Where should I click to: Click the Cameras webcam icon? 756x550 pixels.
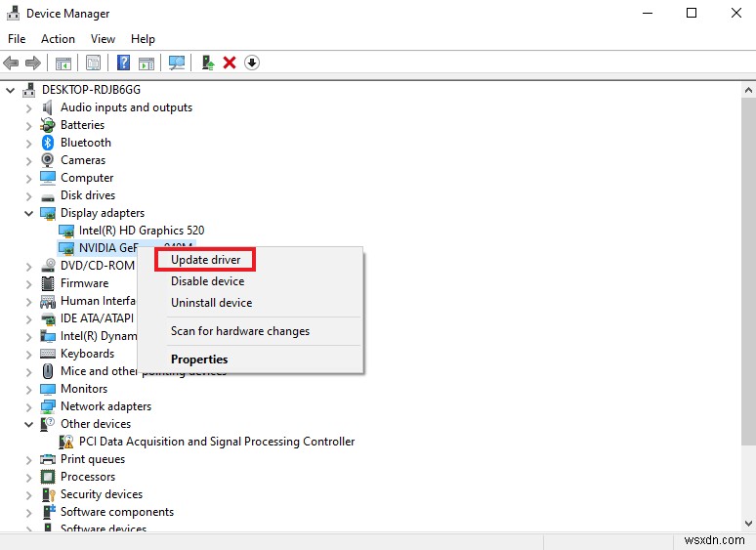coord(48,160)
